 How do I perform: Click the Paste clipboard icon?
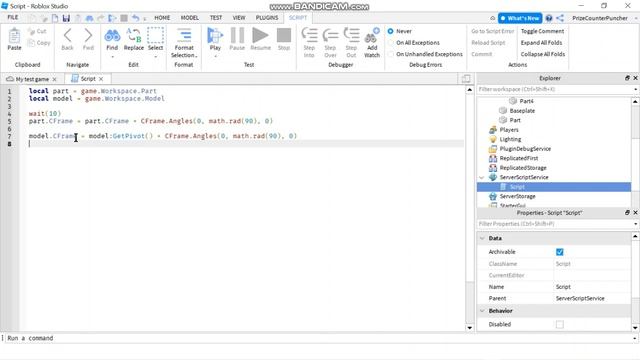pyautogui.click(x=14, y=36)
